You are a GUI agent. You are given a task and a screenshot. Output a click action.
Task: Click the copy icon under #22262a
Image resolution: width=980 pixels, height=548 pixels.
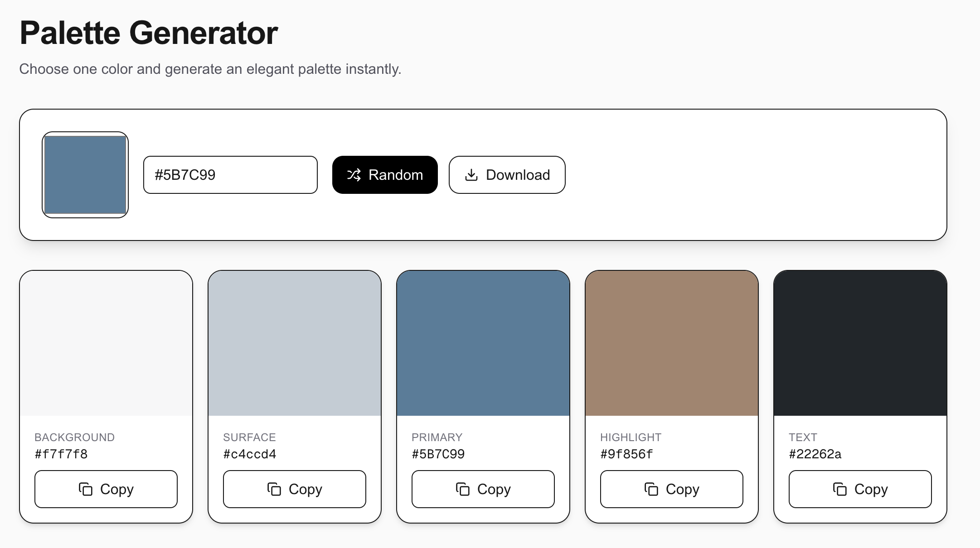[x=840, y=489]
